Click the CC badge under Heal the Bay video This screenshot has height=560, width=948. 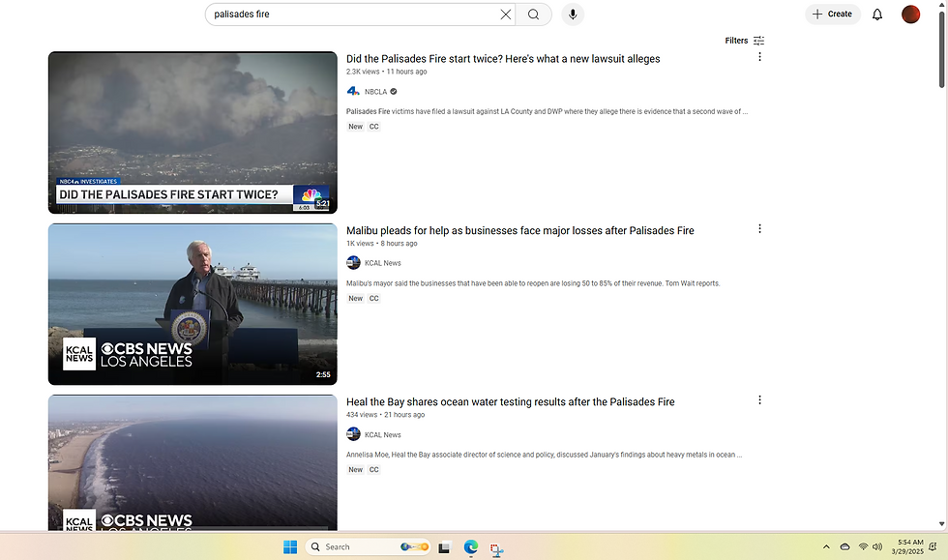(374, 470)
